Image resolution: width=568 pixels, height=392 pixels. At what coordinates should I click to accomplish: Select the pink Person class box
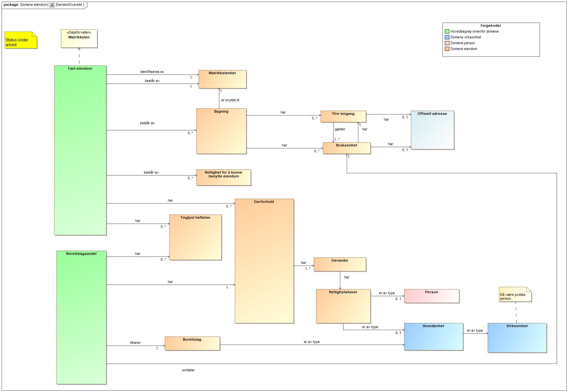tap(431, 296)
